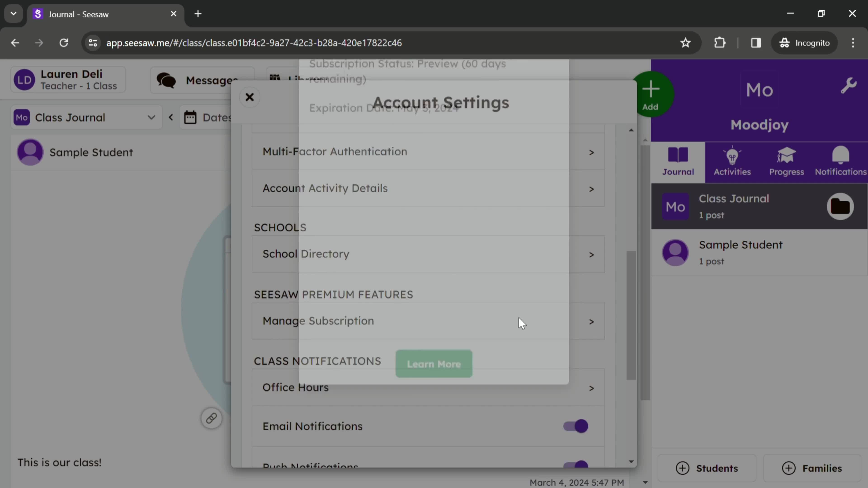
Task: Expand Class Journal dropdown
Action: tap(87, 117)
